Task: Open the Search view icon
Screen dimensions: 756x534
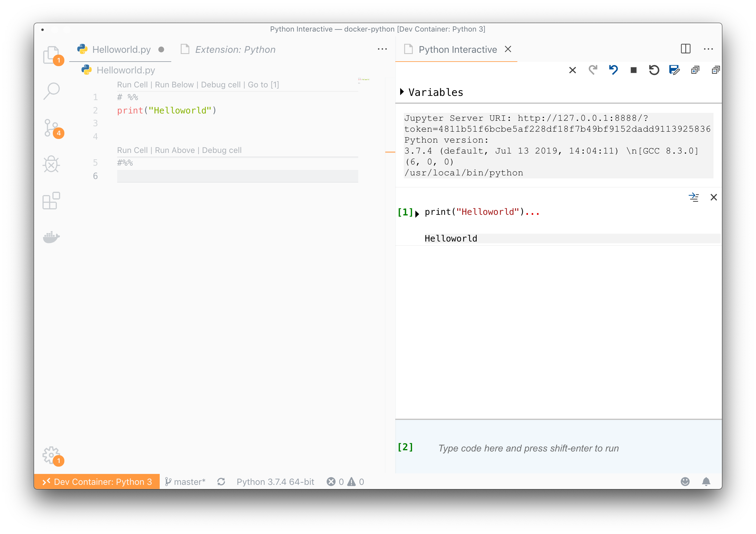Action: pyautogui.click(x=52, y=91)
